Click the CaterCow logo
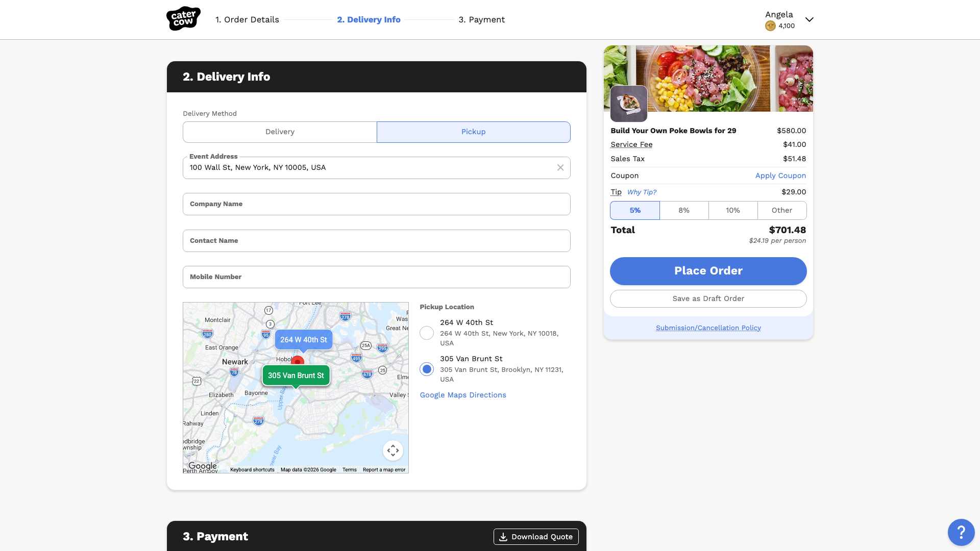The image size is (980, 551). coord(183,19)
